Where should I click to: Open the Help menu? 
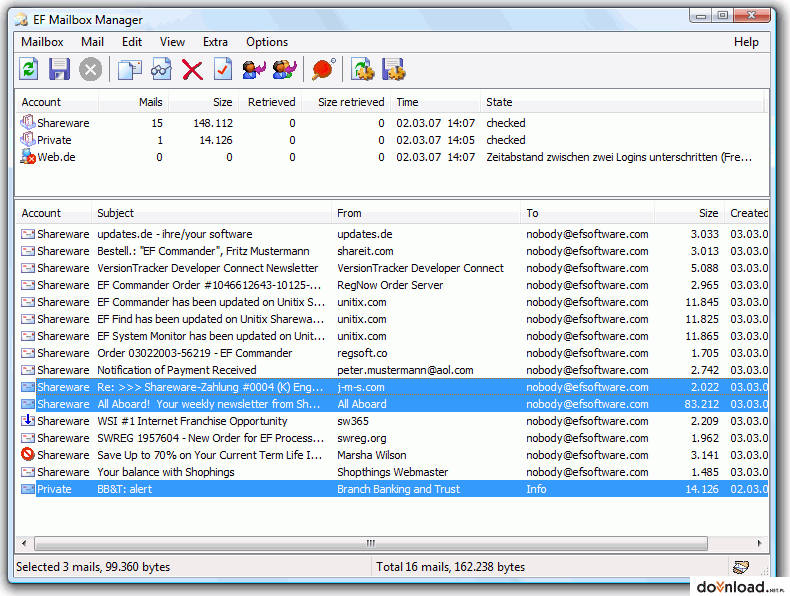coord(746,42)
